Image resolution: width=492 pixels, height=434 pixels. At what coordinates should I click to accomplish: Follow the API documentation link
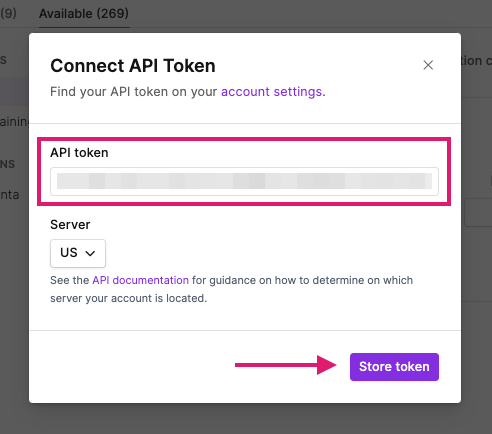coord(140,280)
